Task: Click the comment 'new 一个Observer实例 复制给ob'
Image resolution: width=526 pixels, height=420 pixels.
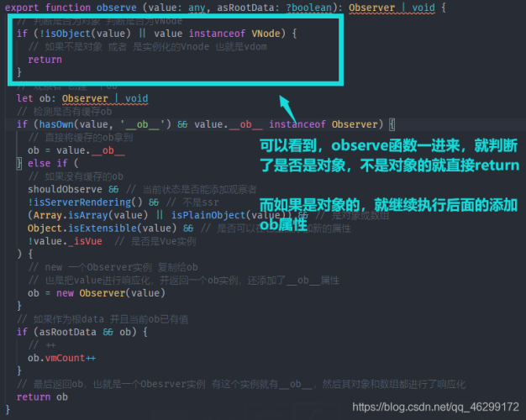Action: click(x=113, y=267)
